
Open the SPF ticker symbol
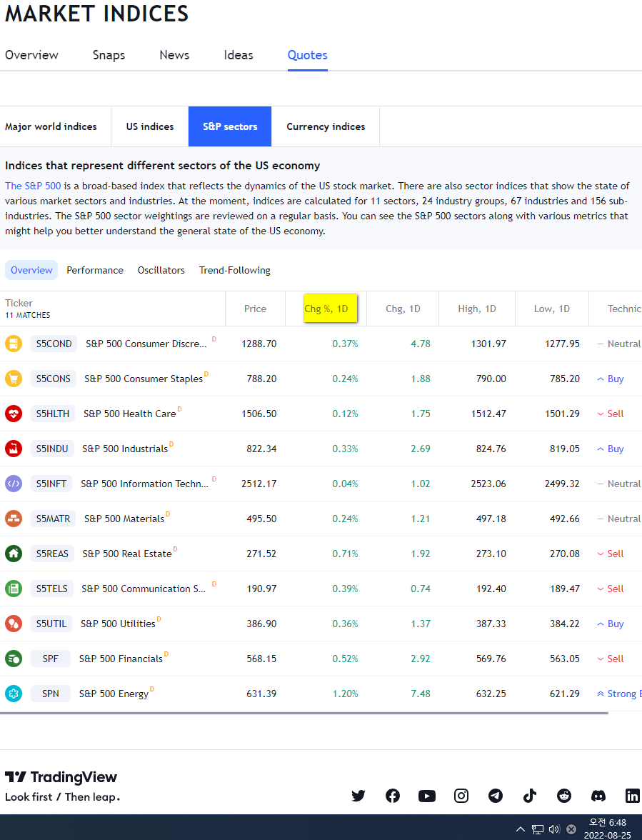pos(50,659)
